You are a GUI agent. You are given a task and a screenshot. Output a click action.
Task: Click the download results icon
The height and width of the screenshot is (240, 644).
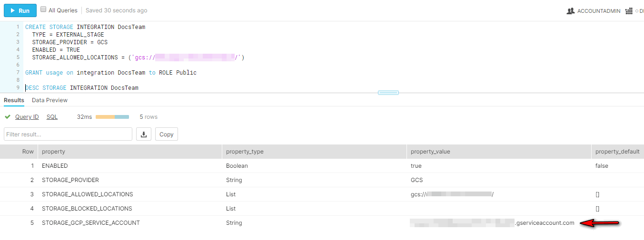click(144, 134)
